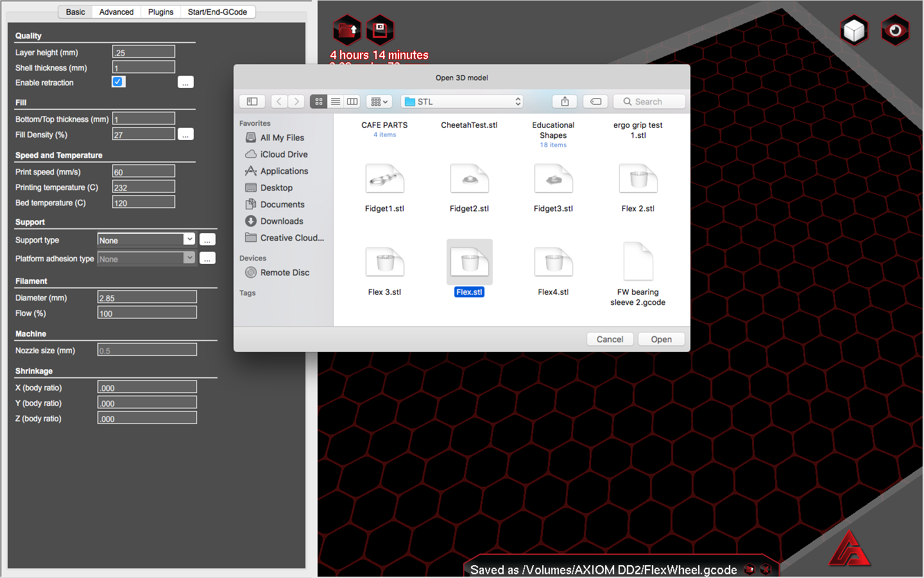Open the Support type dropdown
The image size is (924, 578).
146,240
